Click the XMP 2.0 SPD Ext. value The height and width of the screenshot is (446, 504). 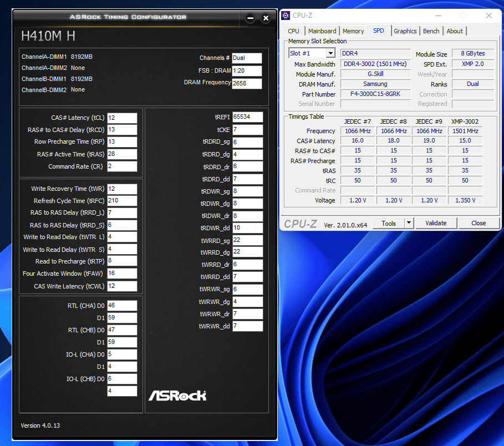click(473, 64)
